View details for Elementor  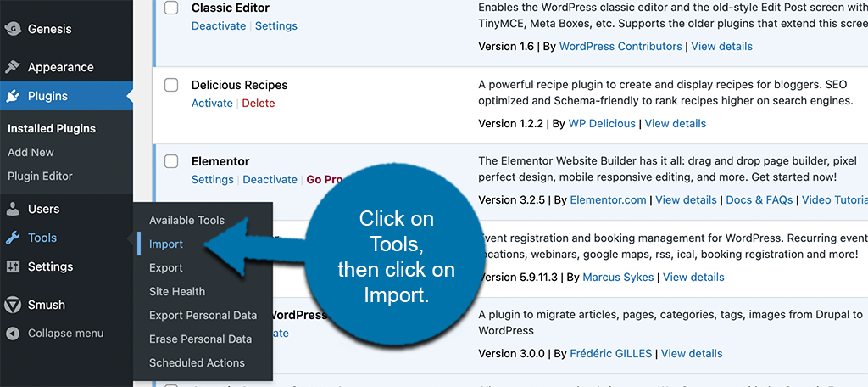coord(686,200)
